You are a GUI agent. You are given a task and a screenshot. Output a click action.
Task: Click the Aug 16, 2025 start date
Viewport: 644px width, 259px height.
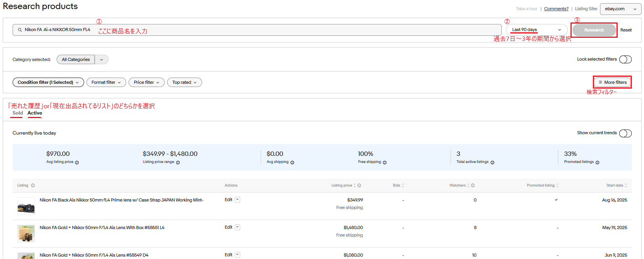click(615, 200)
